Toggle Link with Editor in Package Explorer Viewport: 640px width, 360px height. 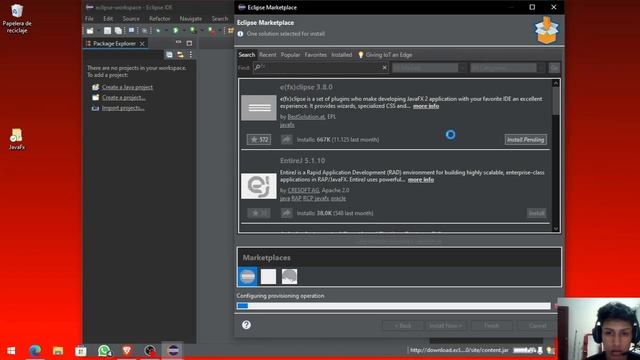coord(180,55)
